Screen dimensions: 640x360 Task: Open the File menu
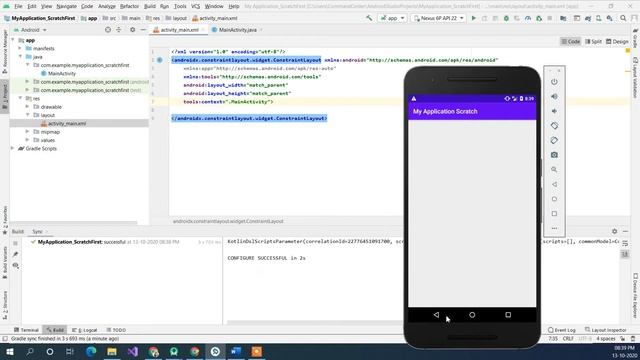coord(18,6)
